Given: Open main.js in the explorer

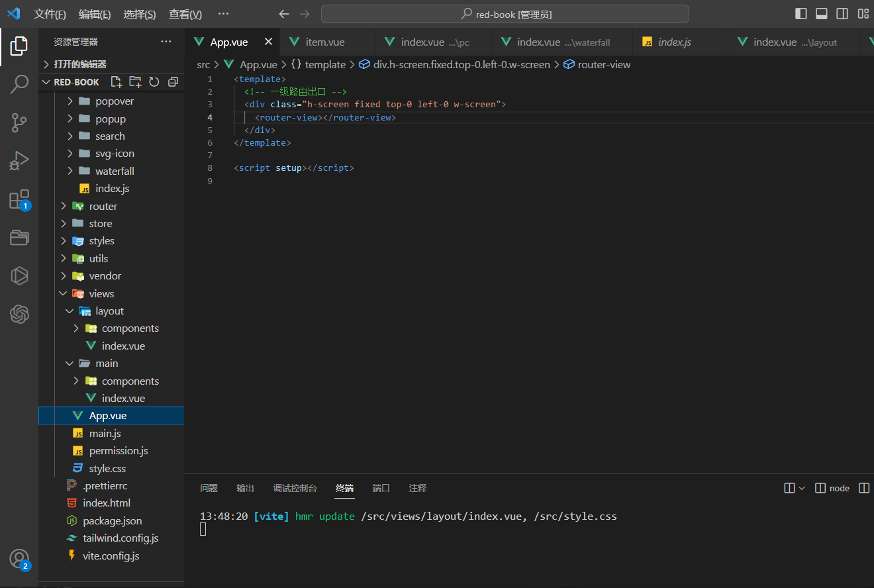Looking at the screenshot, I should tap(111, 433).
